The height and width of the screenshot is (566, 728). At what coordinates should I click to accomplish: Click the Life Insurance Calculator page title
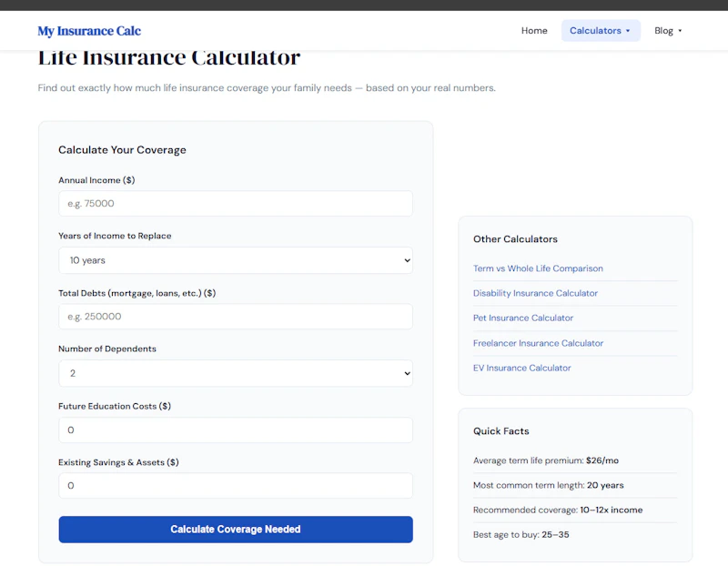[169, 59]
